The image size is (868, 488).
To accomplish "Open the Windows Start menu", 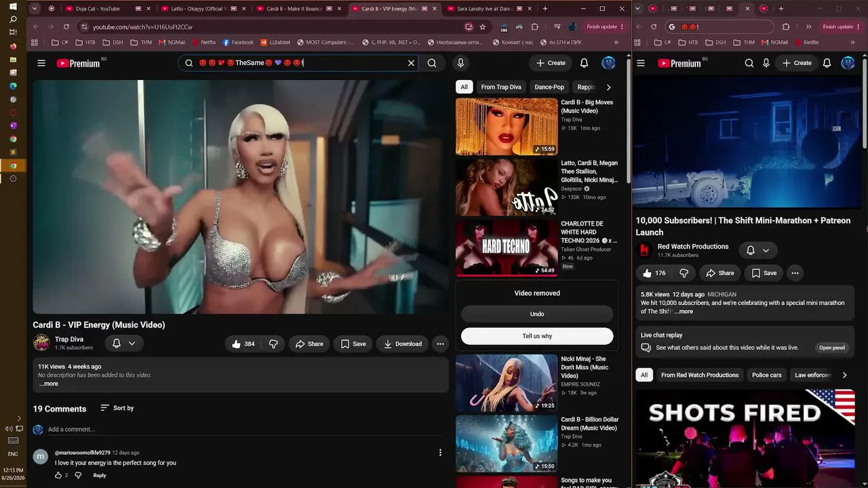I will pyautogui.click(x=13, y=6).
